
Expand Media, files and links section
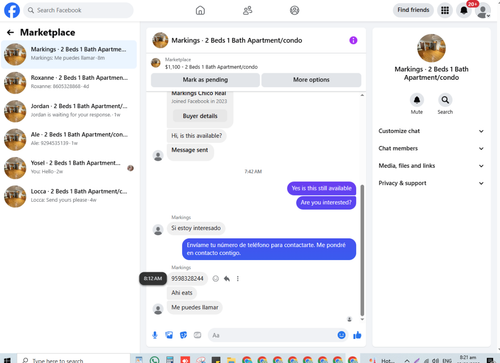tap(431, 166)
